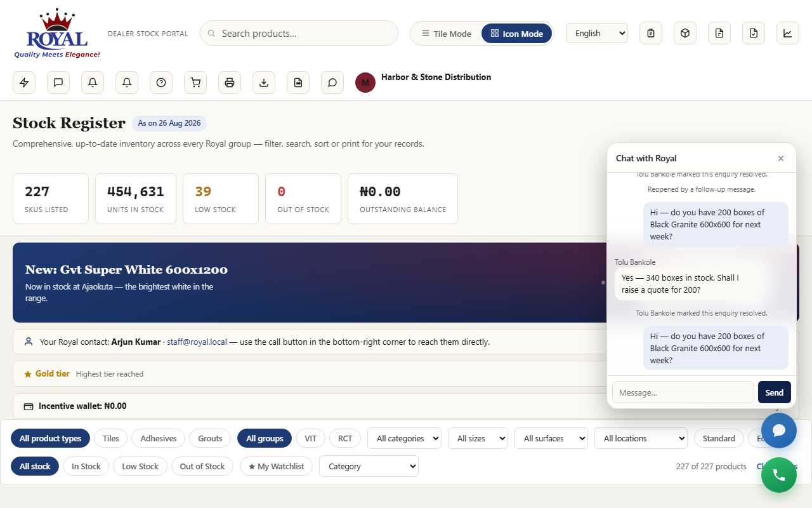Select the All stock tab
This screenshot has height=508, width=812.
pos(35,466)
